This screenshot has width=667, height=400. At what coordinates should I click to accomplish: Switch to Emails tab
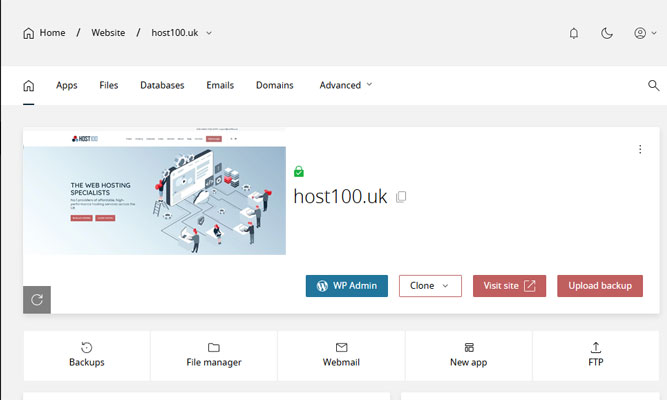tap(220, 85)
